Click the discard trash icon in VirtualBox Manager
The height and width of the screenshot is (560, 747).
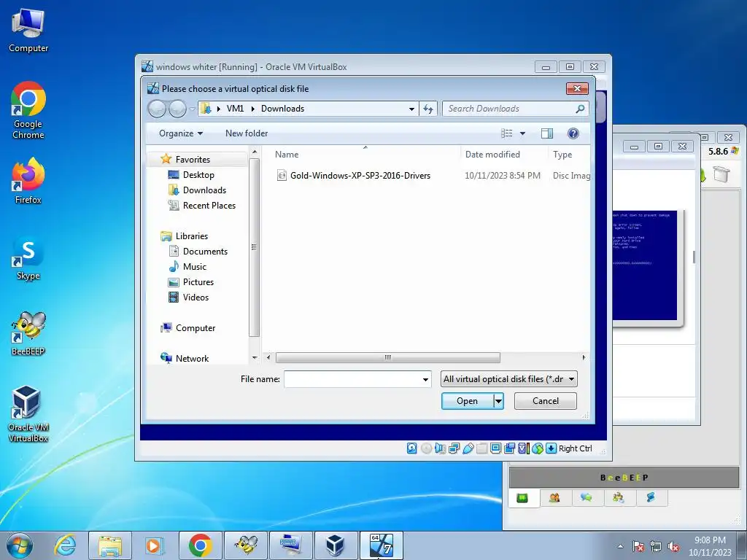coord(721,174)
